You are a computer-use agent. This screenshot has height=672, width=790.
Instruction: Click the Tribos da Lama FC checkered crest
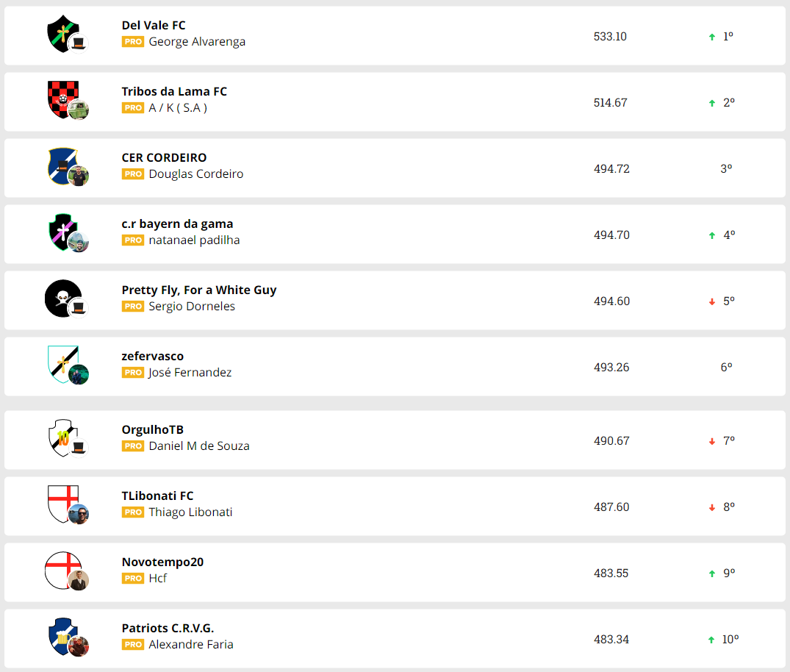click(60, 99)
